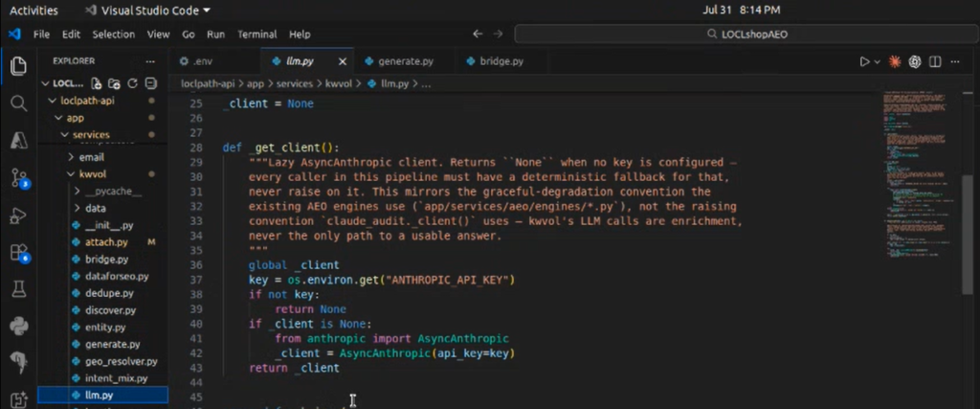Screen dimensions: 980x409
Task: Click the LOCLshopAEO command center search box
Action: pyautogui.click(x=746, y=34)
